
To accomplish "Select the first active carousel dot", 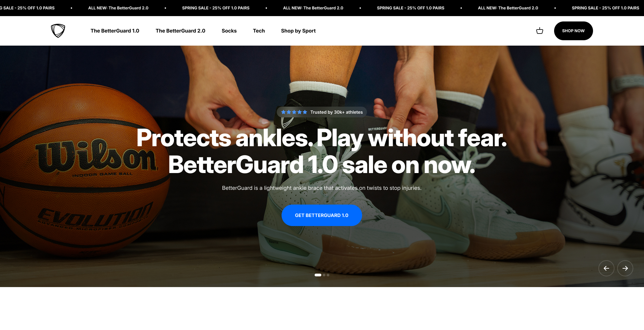I will click(x=318, y=275).
